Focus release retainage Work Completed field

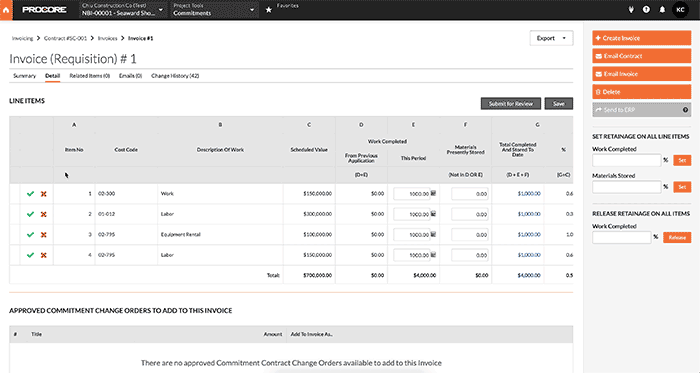coord(621,237)
